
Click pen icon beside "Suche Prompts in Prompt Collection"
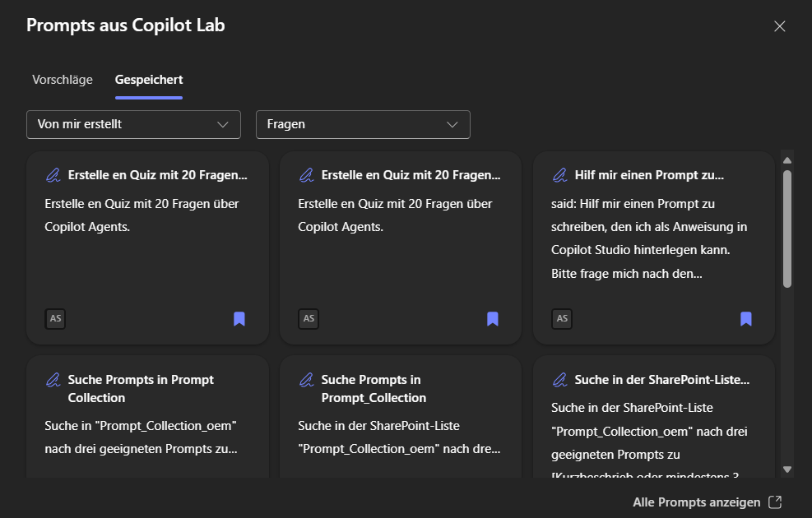point(53,381)
